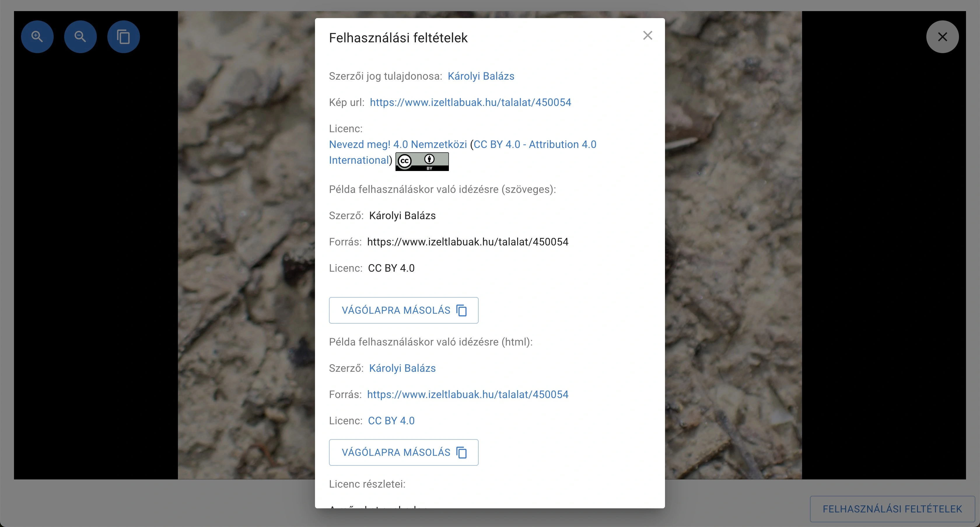Click the zoom in magnifier icon
The height and width of the screenshot is (527, 980).
click(x=37, y=36)
